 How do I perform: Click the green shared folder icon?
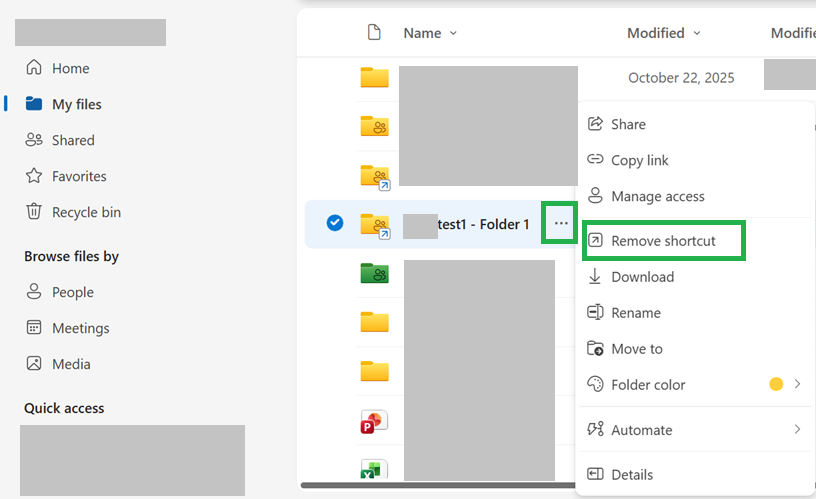pyautogui.click(x=375, y=273)
